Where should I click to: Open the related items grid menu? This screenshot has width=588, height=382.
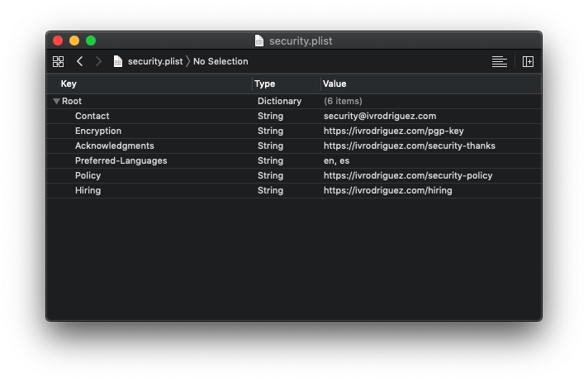pos(58,61)
